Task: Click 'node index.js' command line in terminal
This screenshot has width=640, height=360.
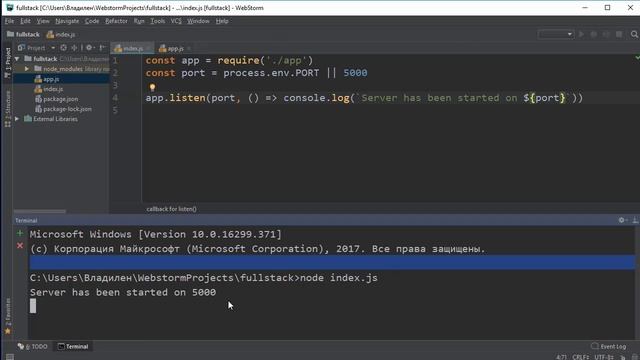Action: coord(339,278)
